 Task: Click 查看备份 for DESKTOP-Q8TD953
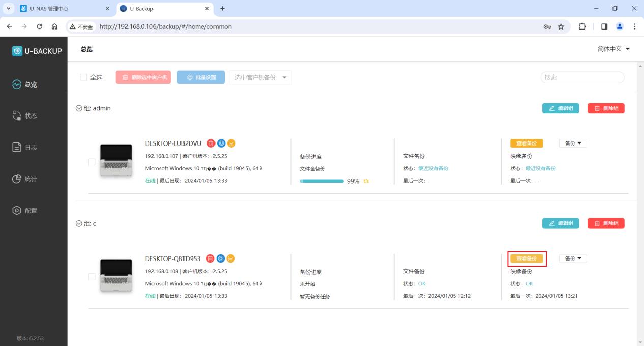[x=527, y=258]
